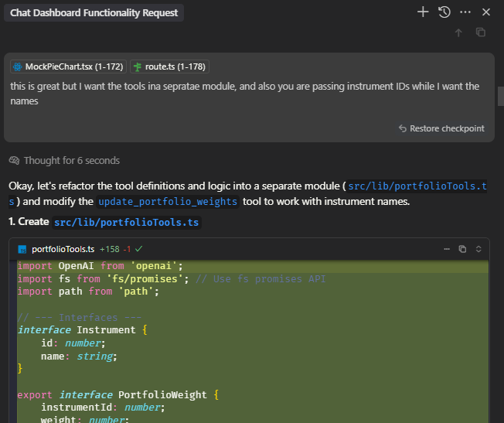Open code block ellipsis menu
504x423 pixels.
[447, 249]
